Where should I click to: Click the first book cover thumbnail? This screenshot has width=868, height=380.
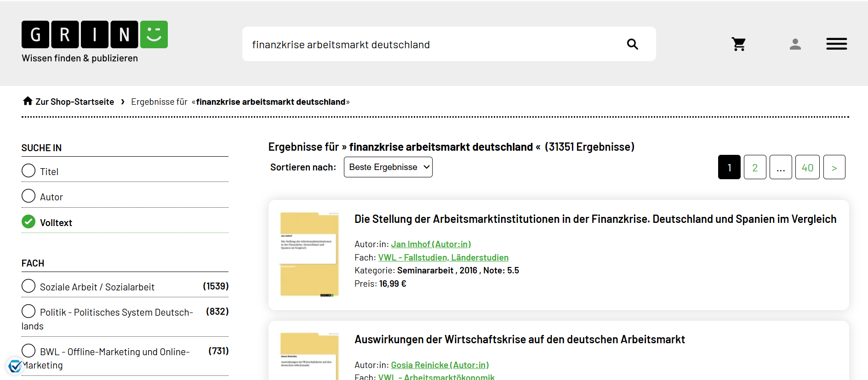point(309,254)
